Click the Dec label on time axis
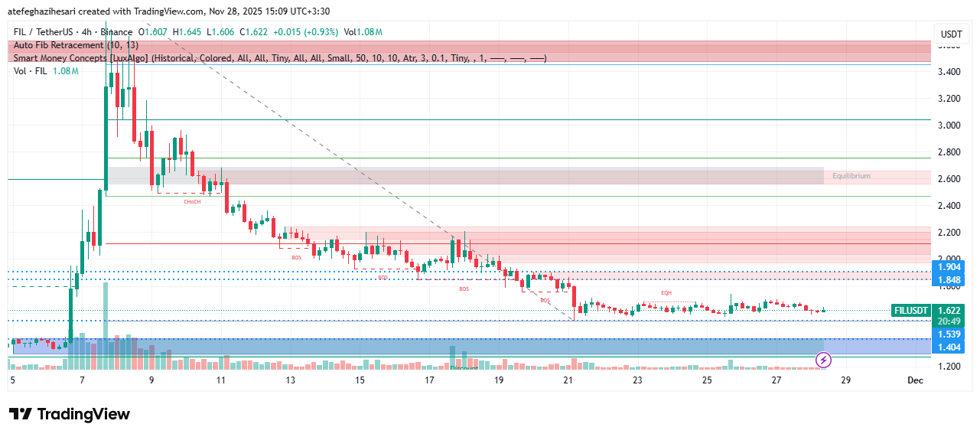Image resolution: width=980 pixels, height=437 pixels. click(916, 380)
